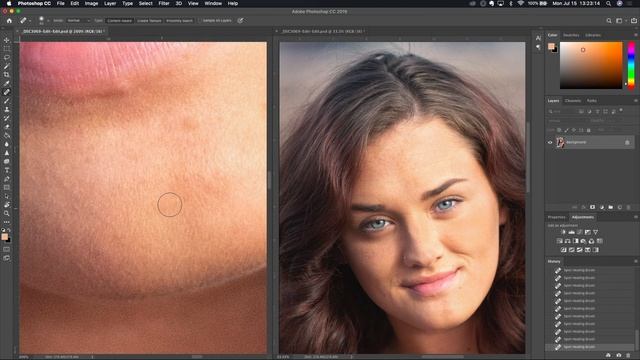Open the layer filter kind dropdown

(562, 111)
